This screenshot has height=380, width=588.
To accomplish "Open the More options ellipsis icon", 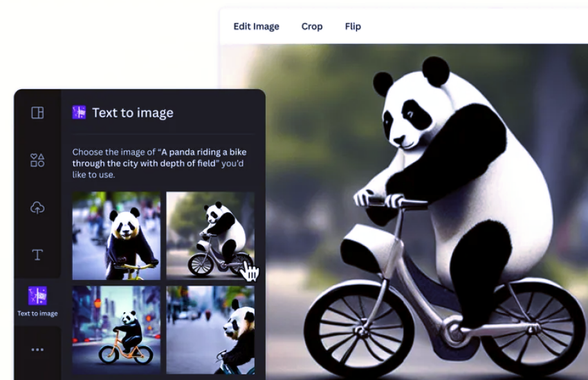I will (37, 350).
